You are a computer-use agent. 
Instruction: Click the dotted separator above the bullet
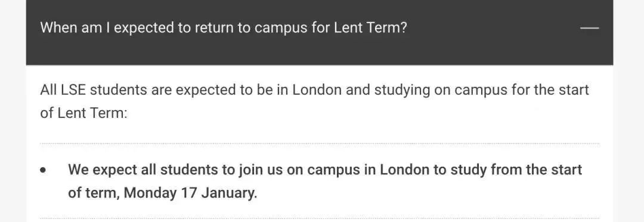(x=320, y=144)
